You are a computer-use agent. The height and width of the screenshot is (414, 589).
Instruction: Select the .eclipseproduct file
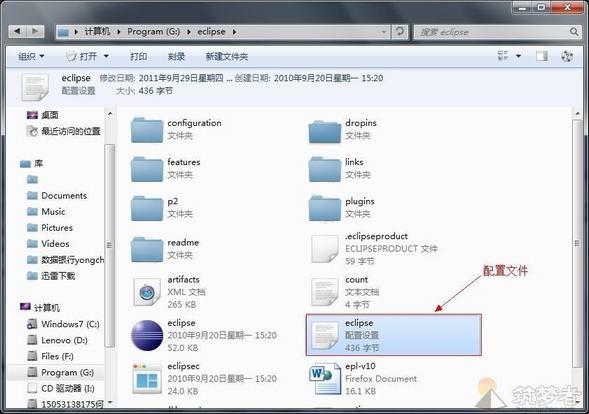[375, 249]
